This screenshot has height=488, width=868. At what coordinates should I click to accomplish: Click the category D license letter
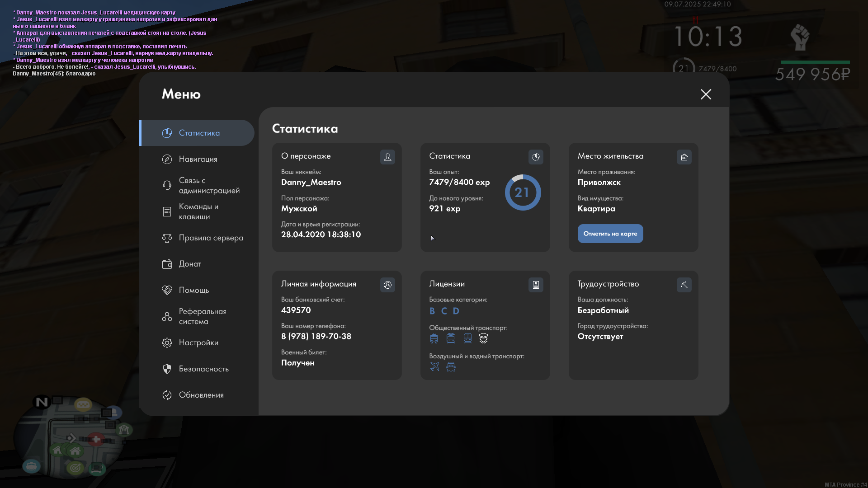pos(456,311)
